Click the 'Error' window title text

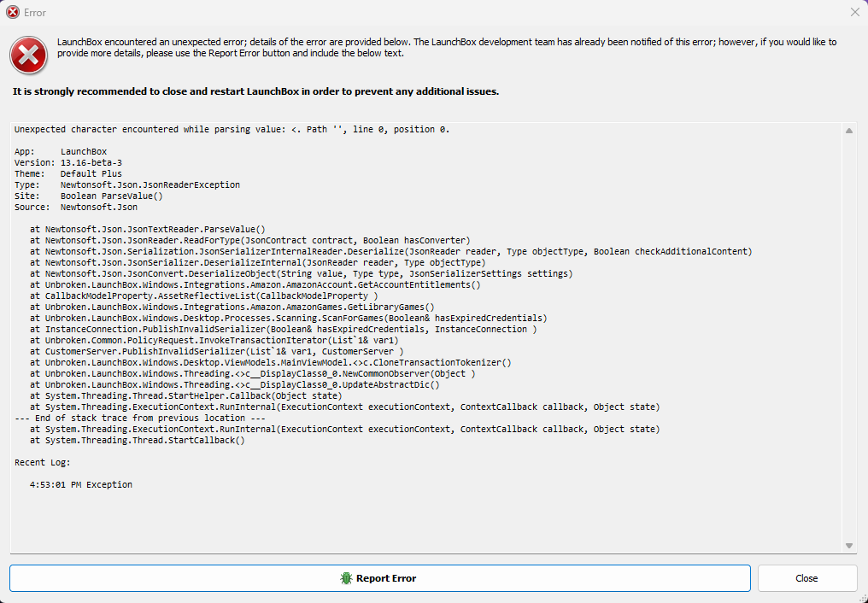[x=35, y=12]
